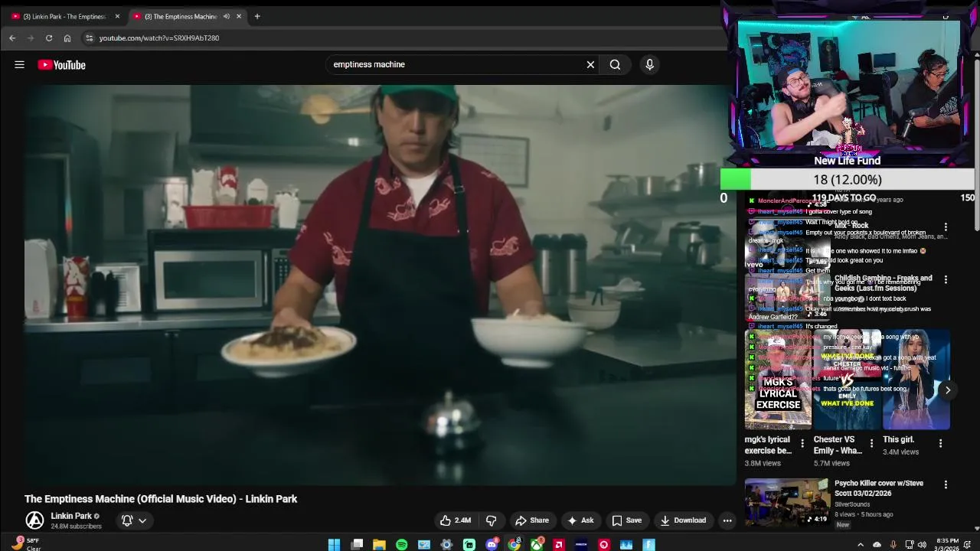Clear the search box with X
Image resolution: width=980 pixels, height=551 pixels.
point(590,65)
